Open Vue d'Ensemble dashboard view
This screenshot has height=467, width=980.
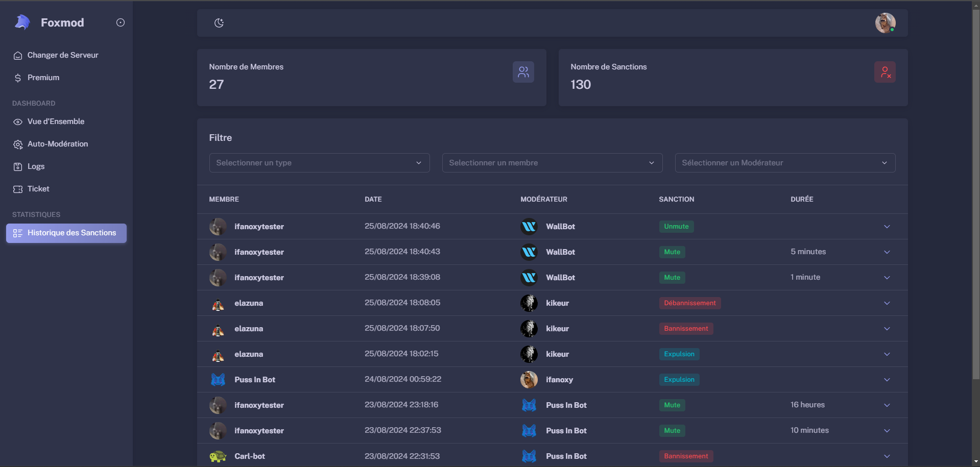[x=56, y=121]
